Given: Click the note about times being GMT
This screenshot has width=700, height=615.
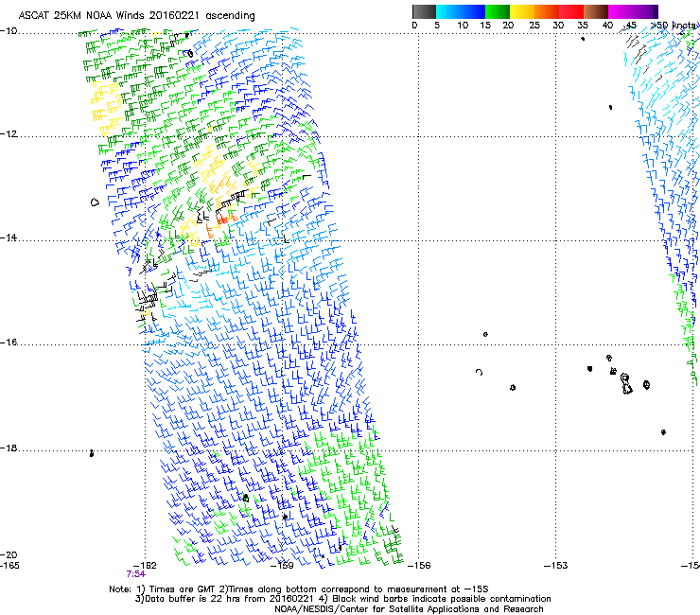Looking at the screenshot, I should point(299,589).
